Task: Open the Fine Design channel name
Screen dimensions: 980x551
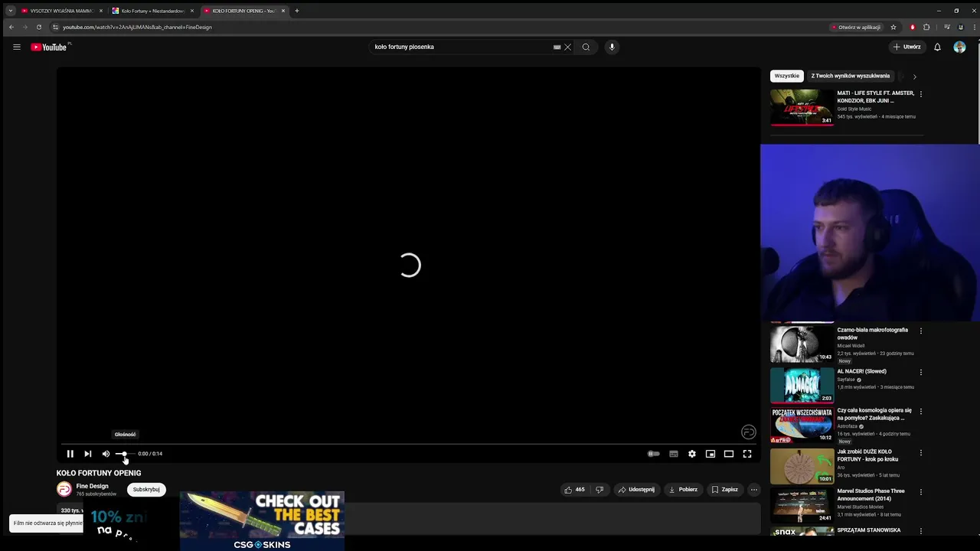Action: 92,486
